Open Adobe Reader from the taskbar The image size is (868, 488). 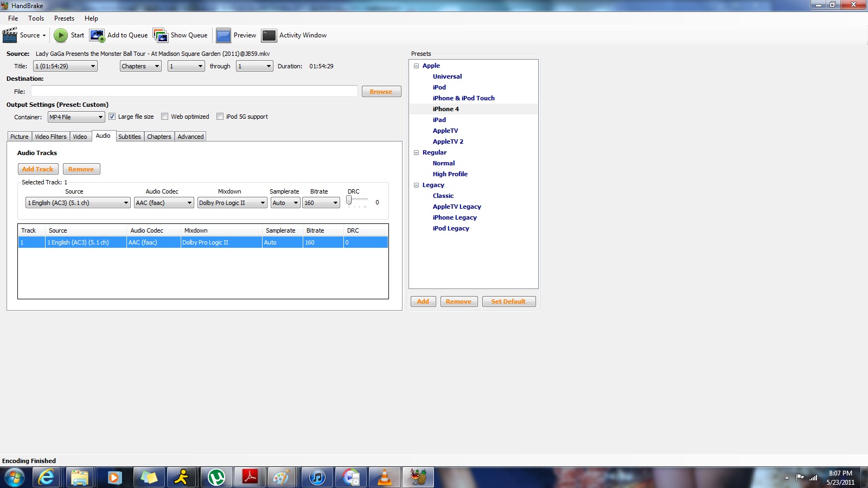[250, 478]
